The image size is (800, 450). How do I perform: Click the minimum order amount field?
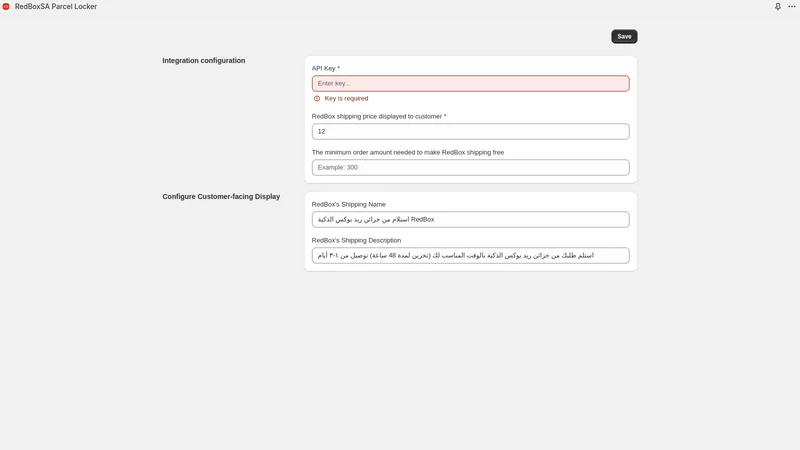(x=470, y=167)
